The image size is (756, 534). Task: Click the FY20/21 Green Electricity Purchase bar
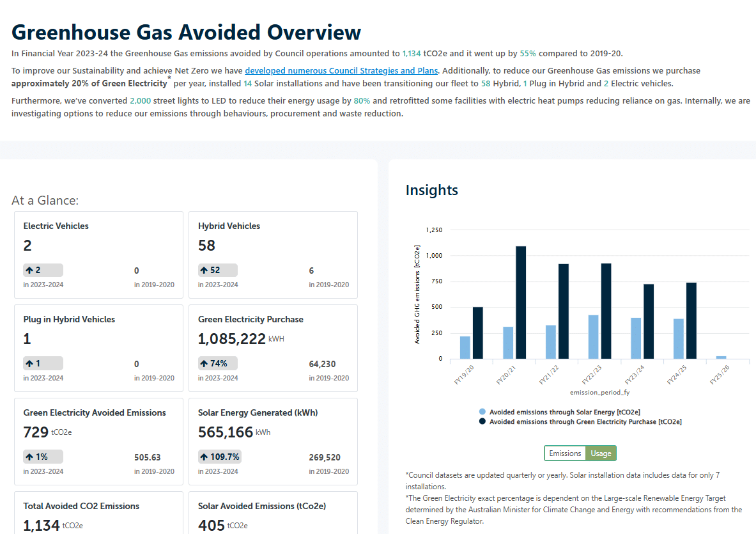521,302
